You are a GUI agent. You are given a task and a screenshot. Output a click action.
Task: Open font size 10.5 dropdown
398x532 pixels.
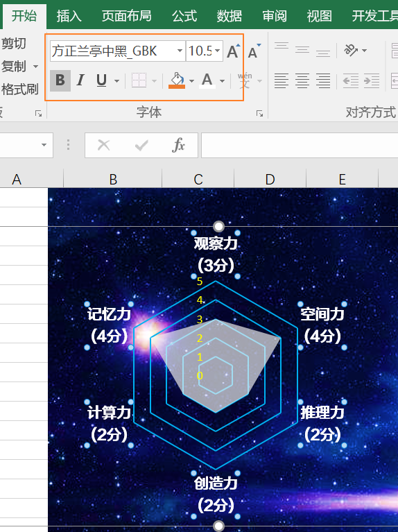tap(218, 51)
